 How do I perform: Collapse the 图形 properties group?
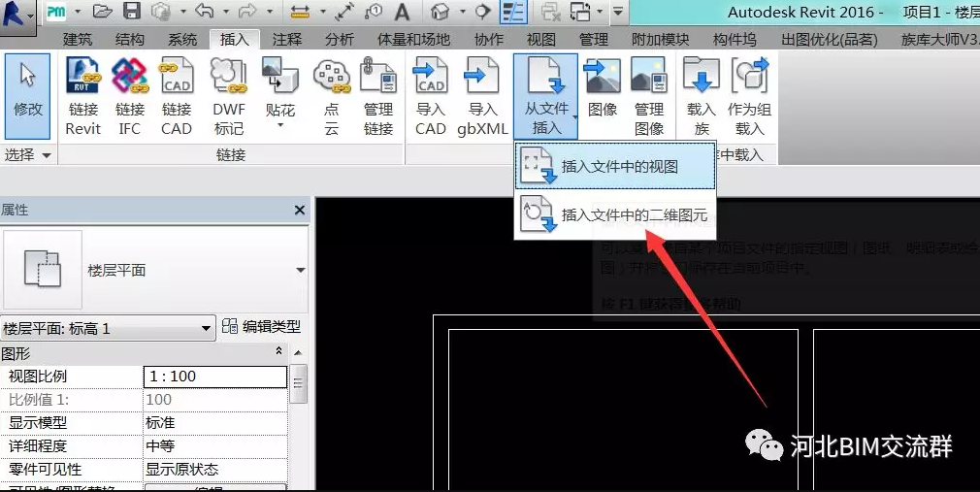coord(278,352)
